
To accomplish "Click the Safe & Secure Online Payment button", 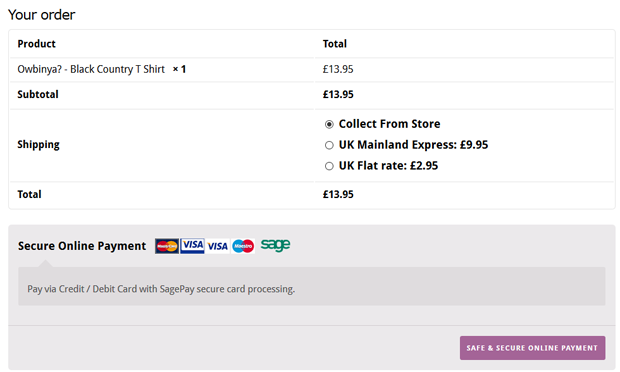I will (x=532, y=348).
